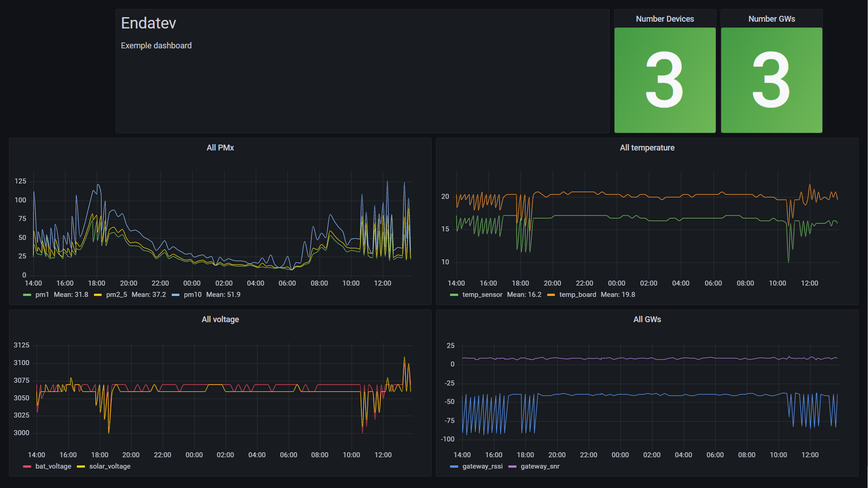Click the pm10 blue legend color swatch

click(176, 295)
